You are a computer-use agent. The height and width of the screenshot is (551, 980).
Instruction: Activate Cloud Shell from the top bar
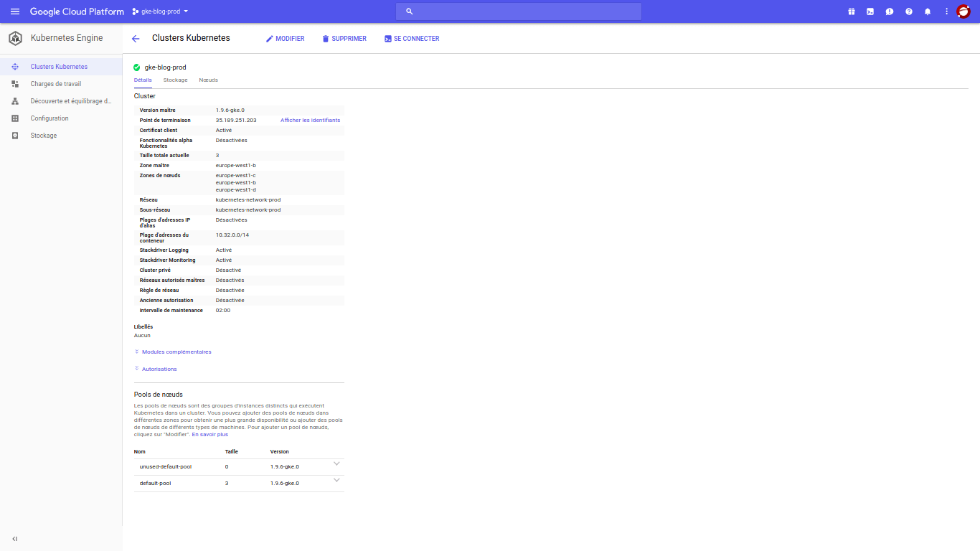pyautogui.click(x=870, y=11)
